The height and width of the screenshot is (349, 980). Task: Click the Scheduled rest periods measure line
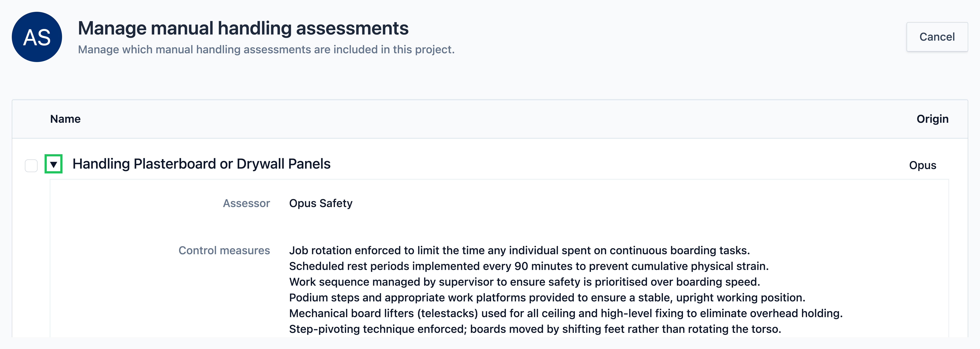point(529,266)
